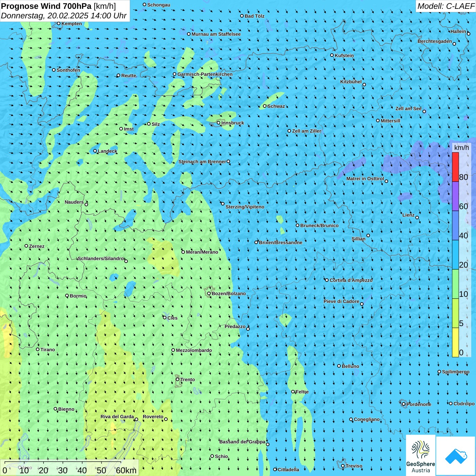Viewport: 476px width, 476px height.
Task: Click the GeoSphere Austria logo
Action: tap(421, 455)
